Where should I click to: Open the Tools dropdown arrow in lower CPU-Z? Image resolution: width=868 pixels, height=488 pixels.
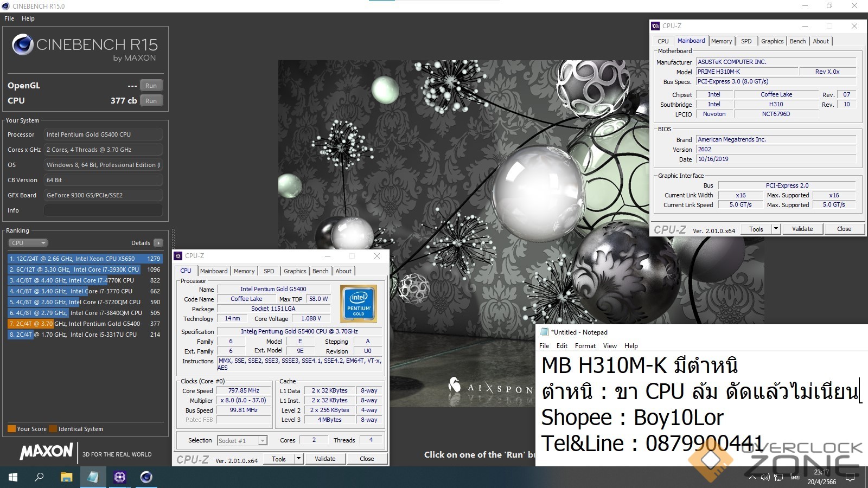pos(298,459)
